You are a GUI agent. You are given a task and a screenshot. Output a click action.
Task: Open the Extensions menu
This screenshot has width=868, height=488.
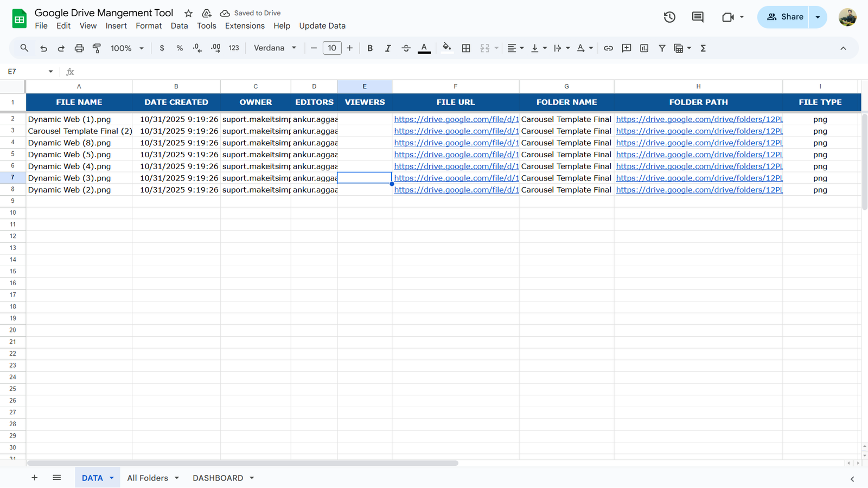click(245, 26)
